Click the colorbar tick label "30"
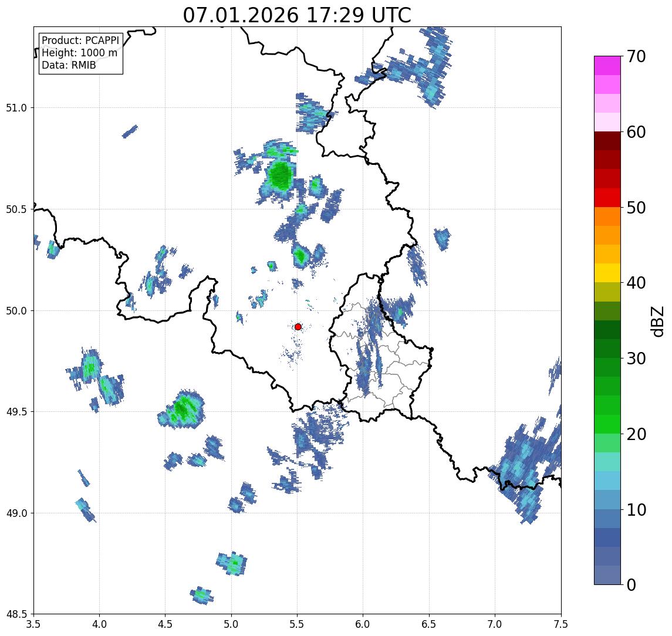The width and height of the screenshot is (672, 636). pos(636,358)
